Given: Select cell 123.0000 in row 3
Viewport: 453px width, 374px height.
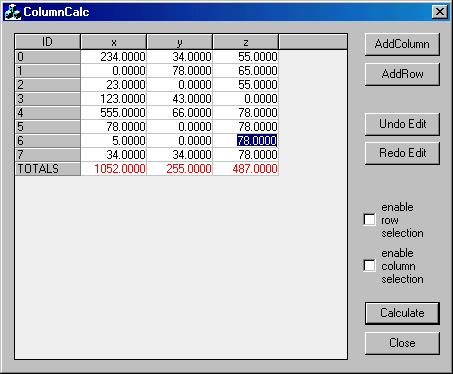Looking at the screenshot, I should [x=113, y=99].
